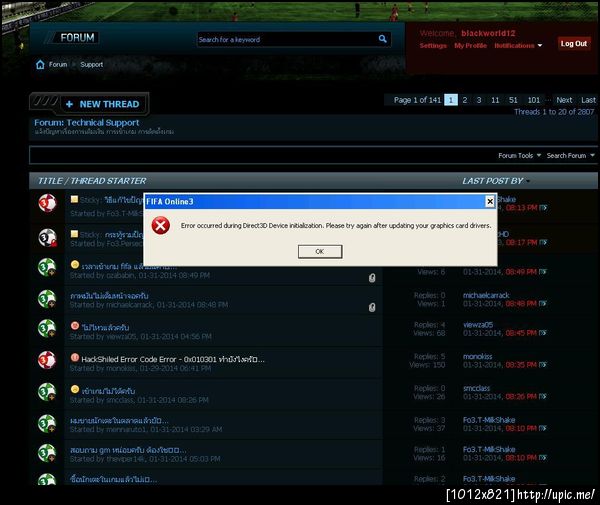Go to page 3 of threads

[479, 100]
